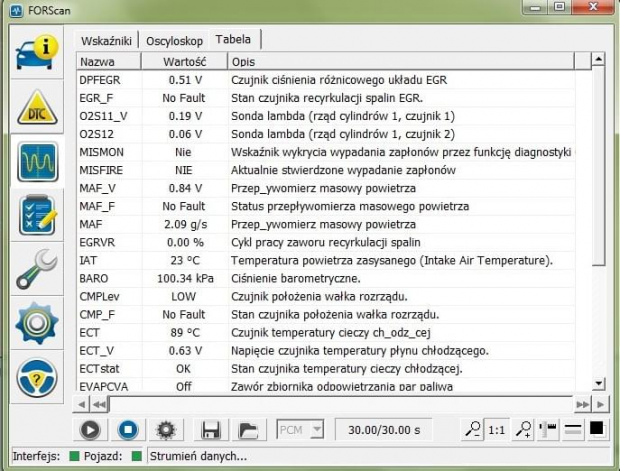The image size is (620, 471).
Task: Click the Interfejs green status indicator
Action: 74,456
